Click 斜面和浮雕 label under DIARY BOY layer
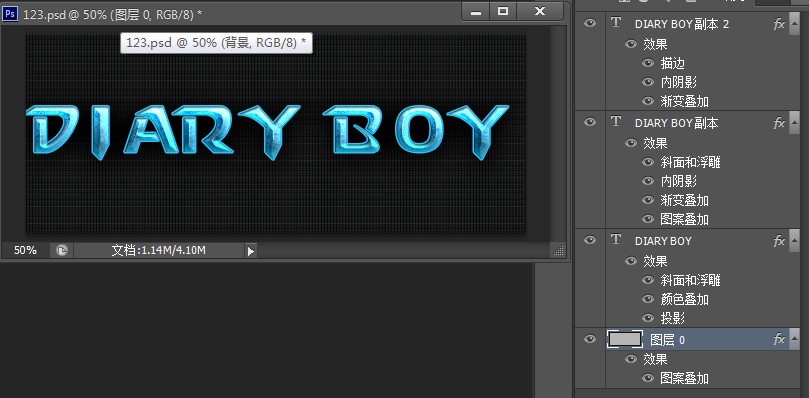The height and width of the screenshot is (398, 809). click(690, 280)
